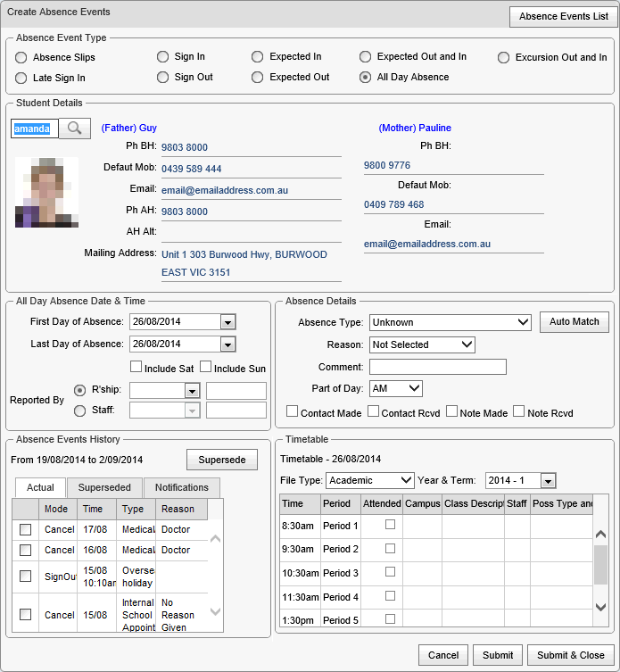Select All Day Absence radio button
This screenshot has height=672, width=620.
[x=365, y=77]
